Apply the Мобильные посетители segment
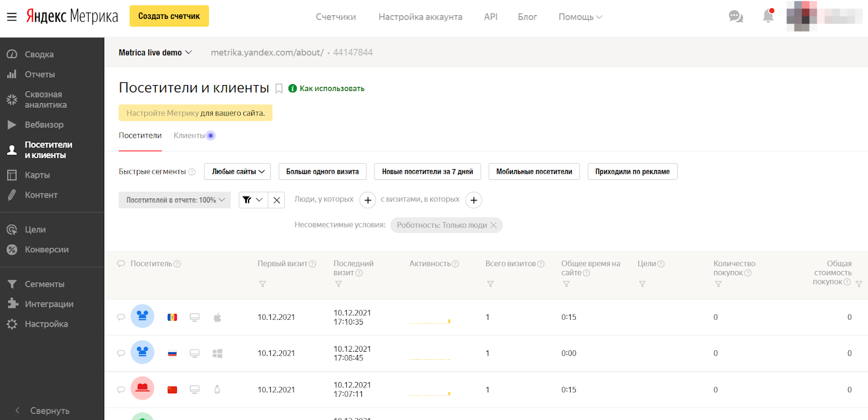Screen dimensions: 868x420 coord(534,172)
